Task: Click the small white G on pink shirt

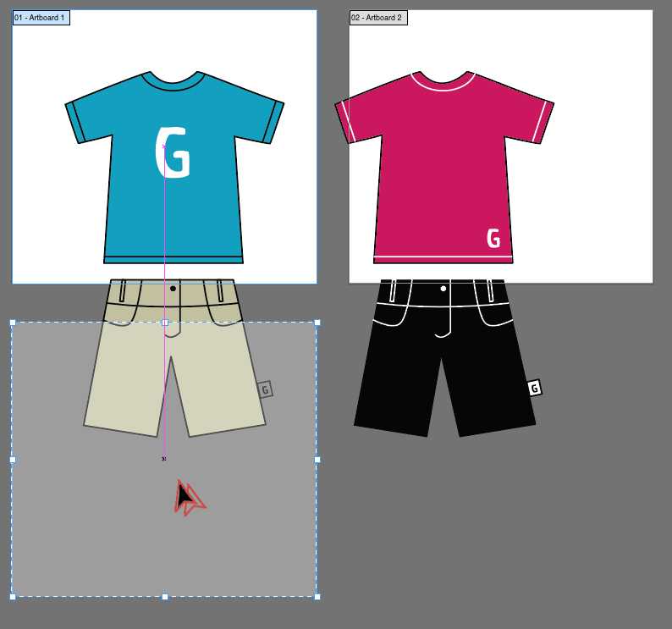Action: click(493, 238)
